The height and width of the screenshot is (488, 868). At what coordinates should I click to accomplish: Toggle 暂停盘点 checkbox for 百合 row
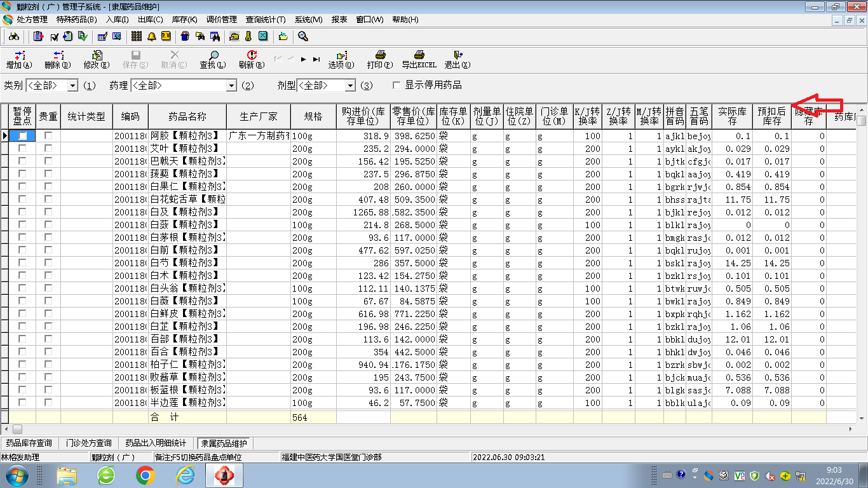23,352
